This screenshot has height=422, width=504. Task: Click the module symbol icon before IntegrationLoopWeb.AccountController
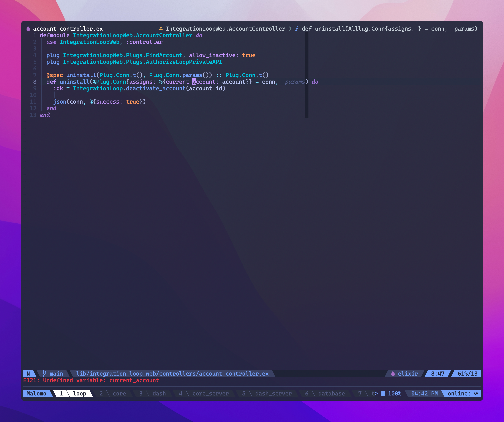(x=161, y=28)
